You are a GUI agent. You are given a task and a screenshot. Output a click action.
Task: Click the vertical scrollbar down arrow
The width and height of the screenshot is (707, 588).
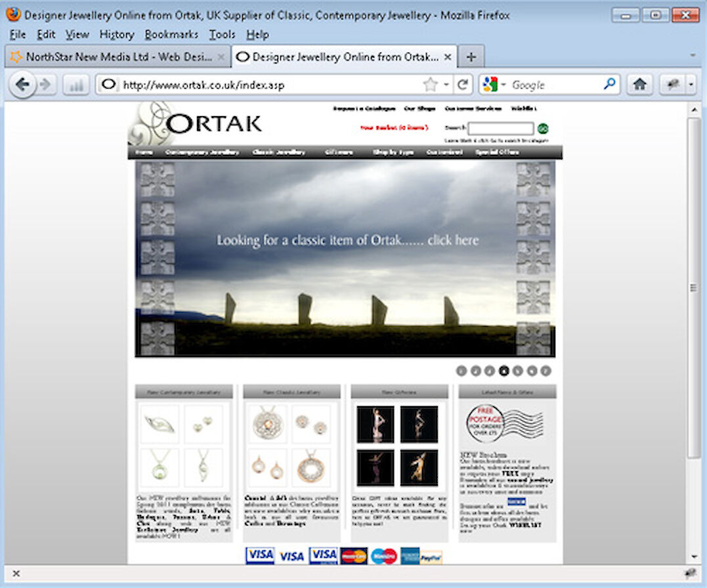(694, 557)
